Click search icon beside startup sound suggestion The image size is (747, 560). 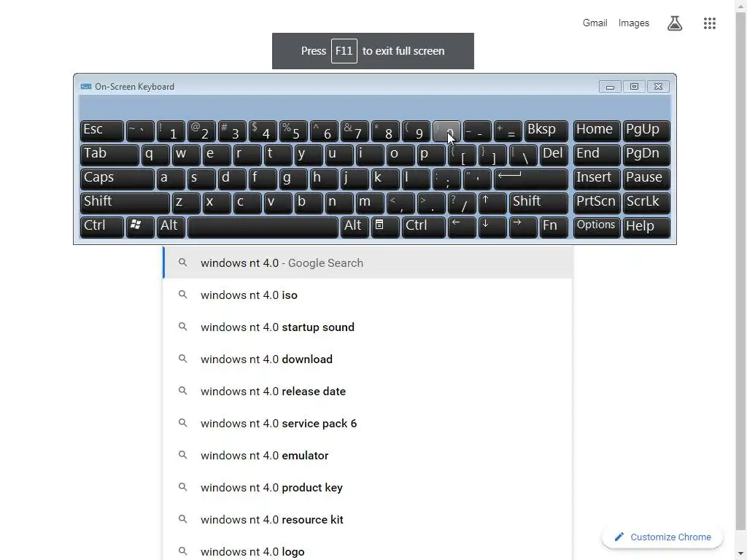pos(183,327)
